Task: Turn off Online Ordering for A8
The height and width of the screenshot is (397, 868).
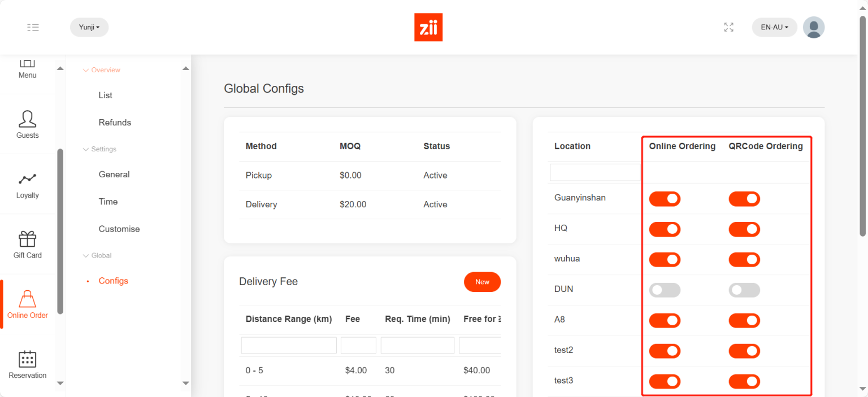Action: tap(665, 321)
